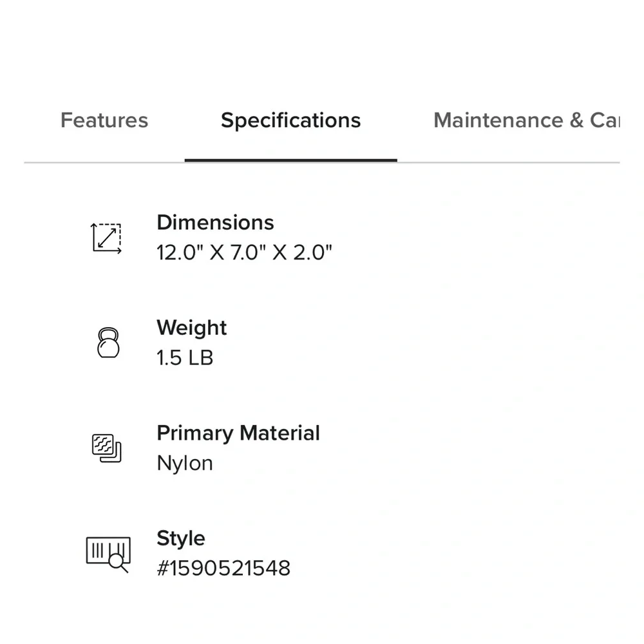Select the Nylon material text

(x=185, y=463)
